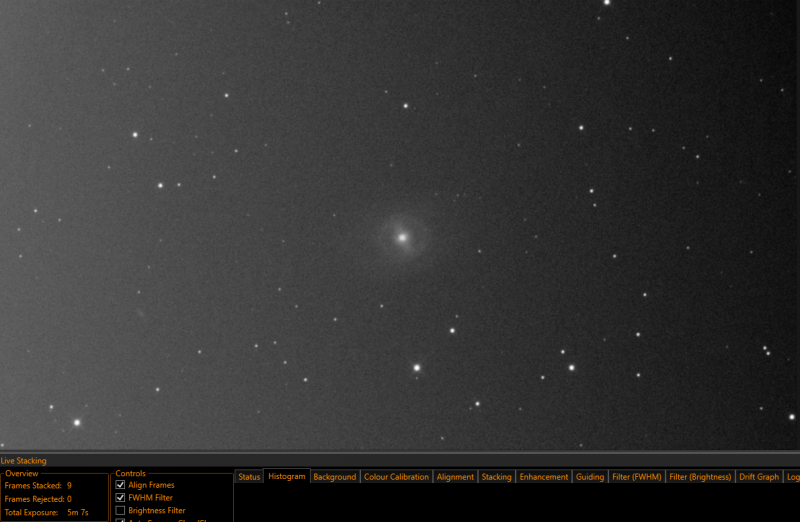Disable the FWHM Filter checkbox

[120, 498]
